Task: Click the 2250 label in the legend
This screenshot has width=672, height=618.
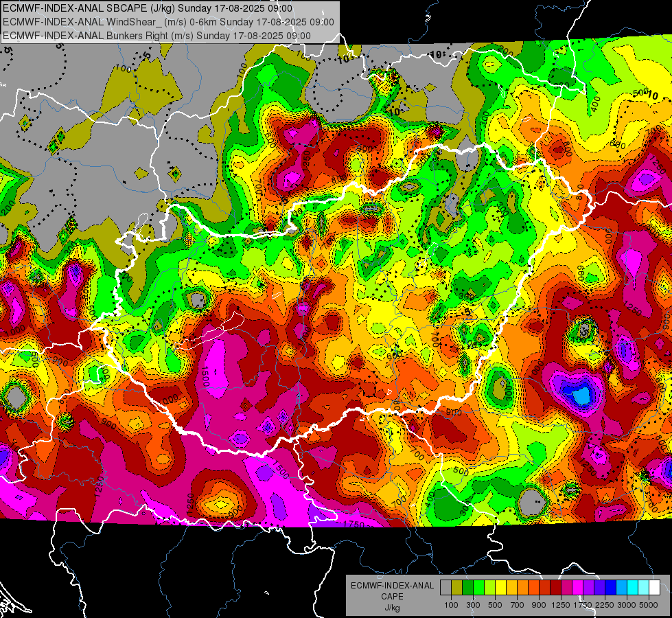Action: coord(604,605)
